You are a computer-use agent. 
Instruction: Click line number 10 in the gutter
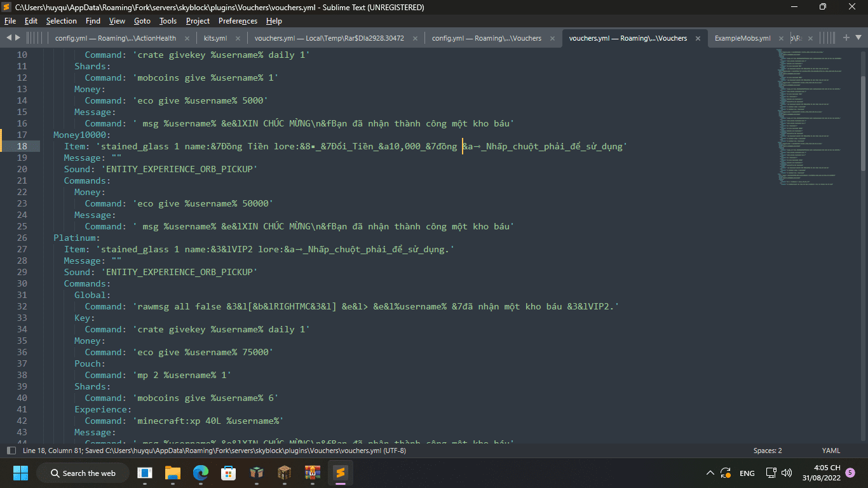[22, 55]
